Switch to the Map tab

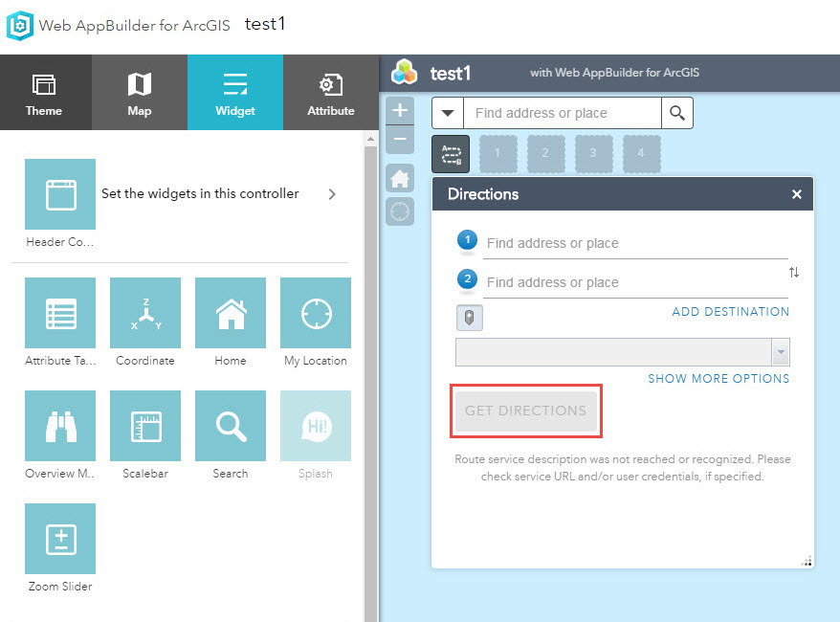[140, 92]
